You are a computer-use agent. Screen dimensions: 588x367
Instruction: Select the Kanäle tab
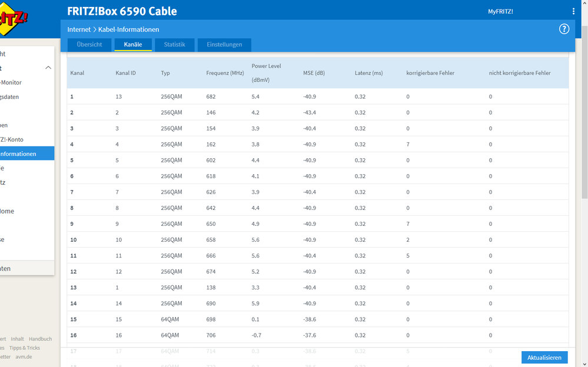[133, 45]
